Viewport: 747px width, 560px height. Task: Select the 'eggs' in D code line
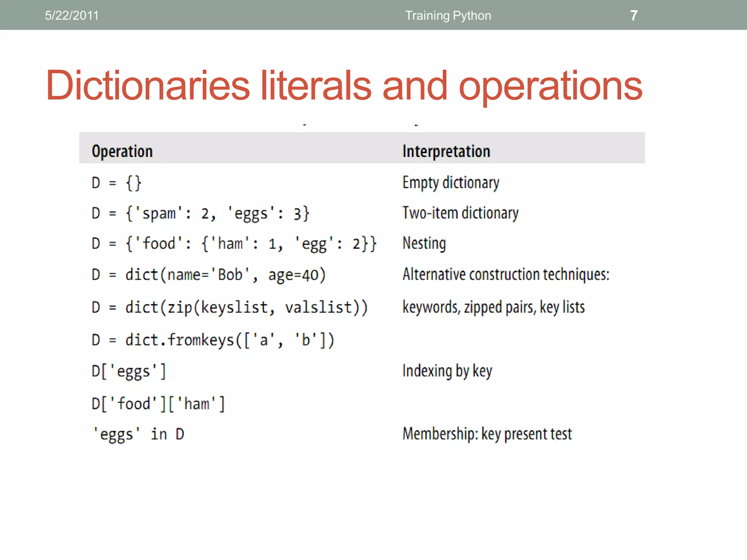138,435
